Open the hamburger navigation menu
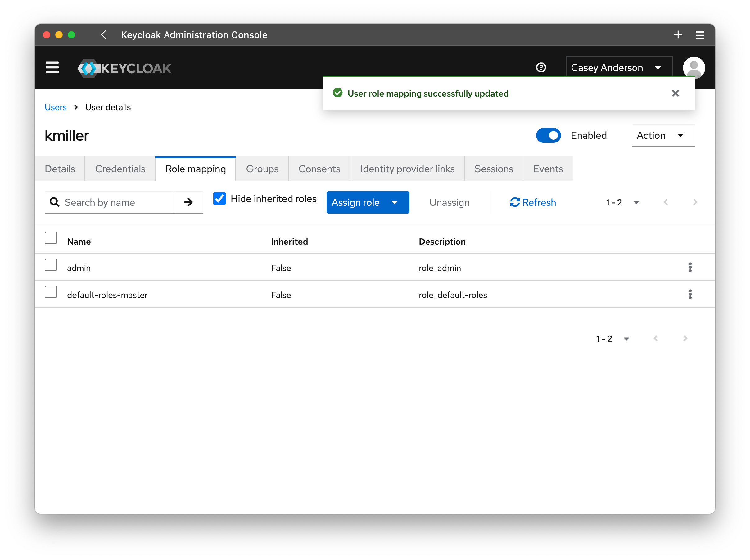Screen dimensions: 750x560 (52, 67)
